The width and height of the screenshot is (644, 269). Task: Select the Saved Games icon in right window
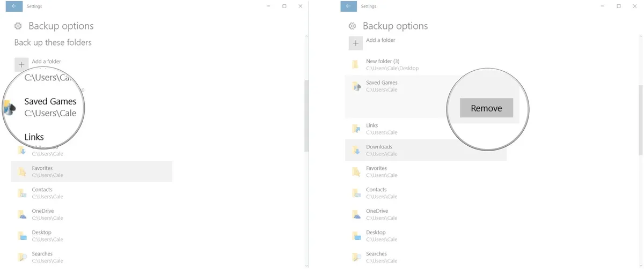(x=356, y=86)
